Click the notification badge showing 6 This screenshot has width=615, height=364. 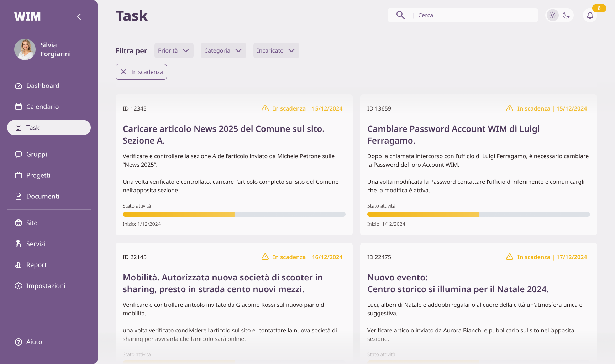click(x=599, y=8)
